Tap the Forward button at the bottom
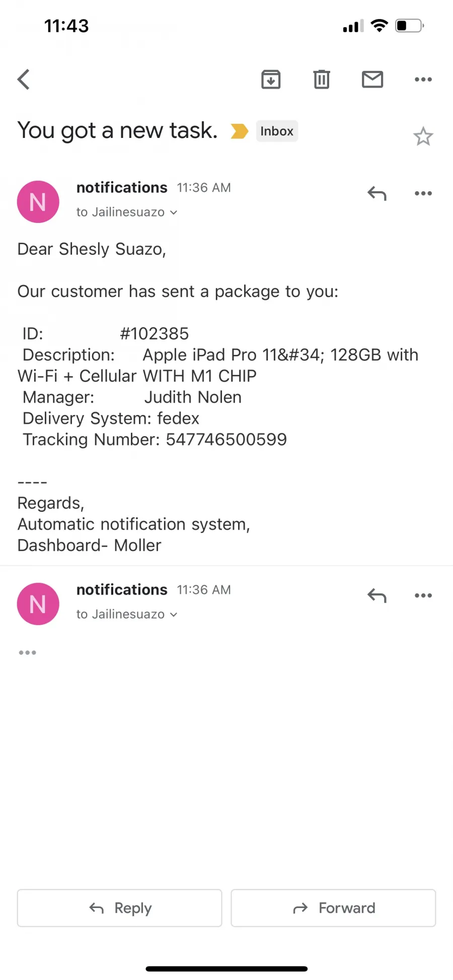 tap(333, 908)
